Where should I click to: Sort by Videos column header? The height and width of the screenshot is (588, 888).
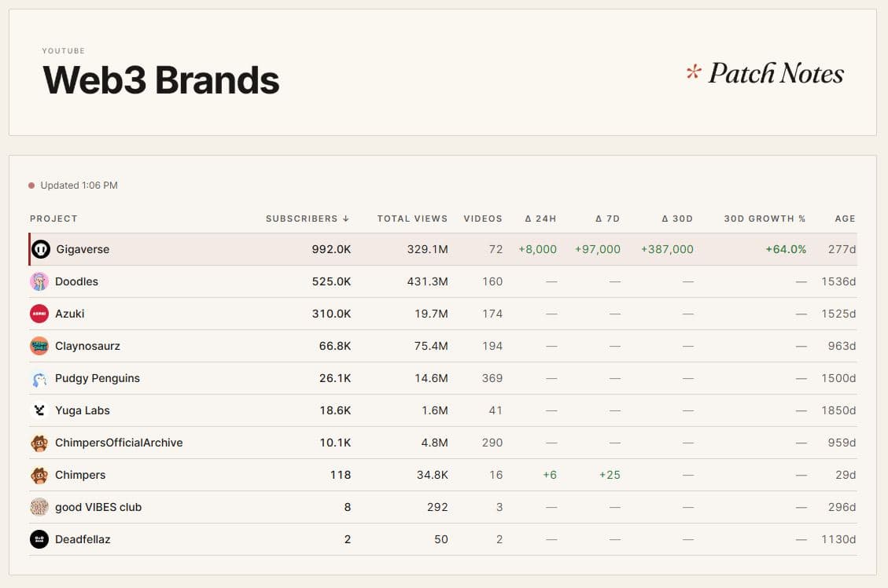click(x=483, y=219)
